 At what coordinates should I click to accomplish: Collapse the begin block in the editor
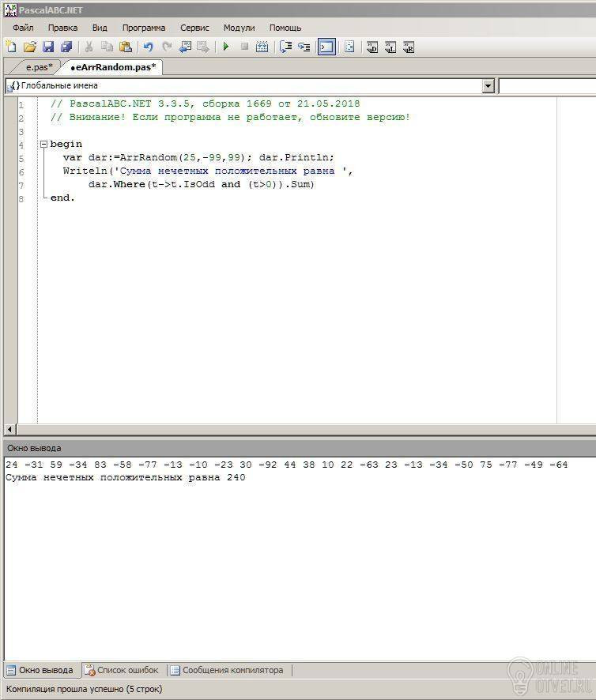pos(43,145)
